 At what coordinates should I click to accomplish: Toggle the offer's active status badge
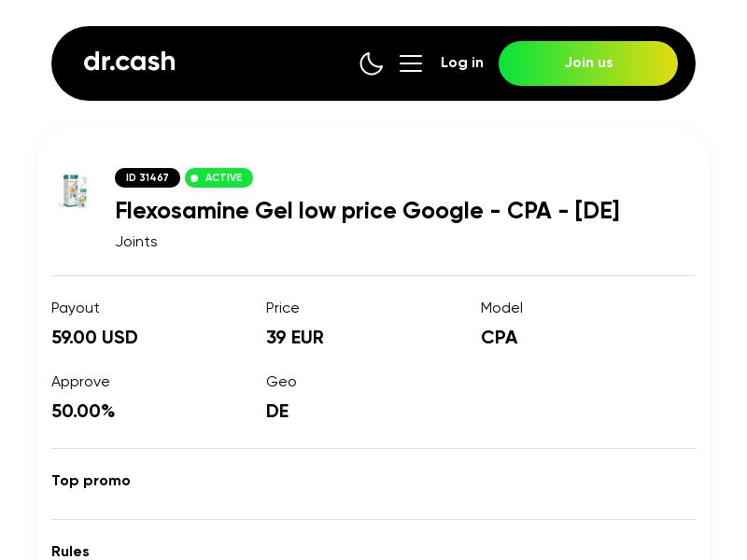point(218,177)
